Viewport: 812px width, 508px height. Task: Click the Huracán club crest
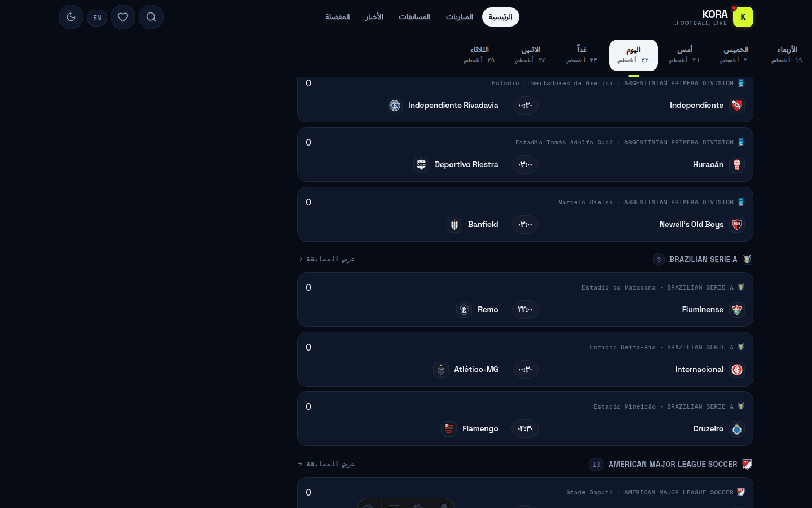click(737, 165)
